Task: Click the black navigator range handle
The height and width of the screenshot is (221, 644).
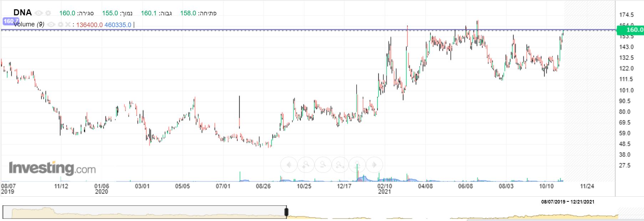Action: coord(286,212)
